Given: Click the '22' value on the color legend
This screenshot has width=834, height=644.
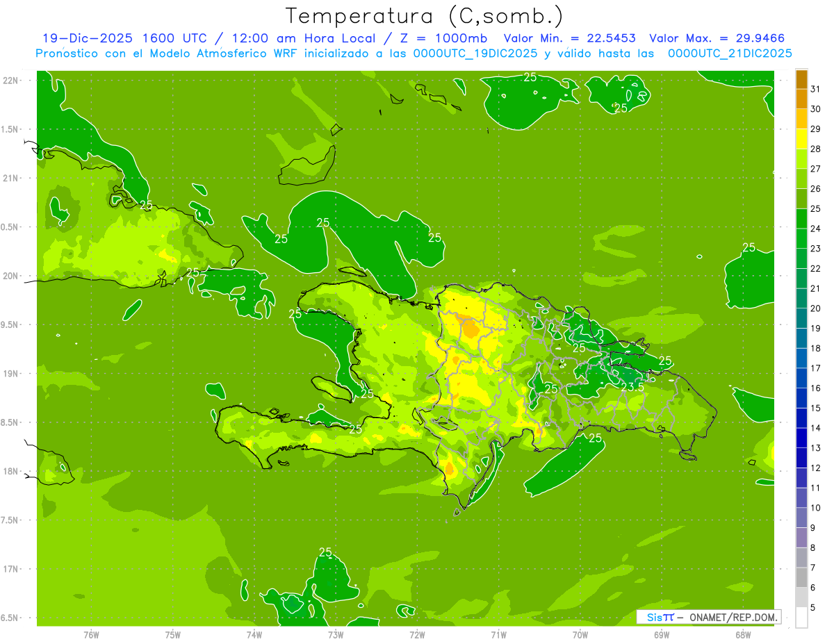Looking at the screenshot, I should [815, 268].
